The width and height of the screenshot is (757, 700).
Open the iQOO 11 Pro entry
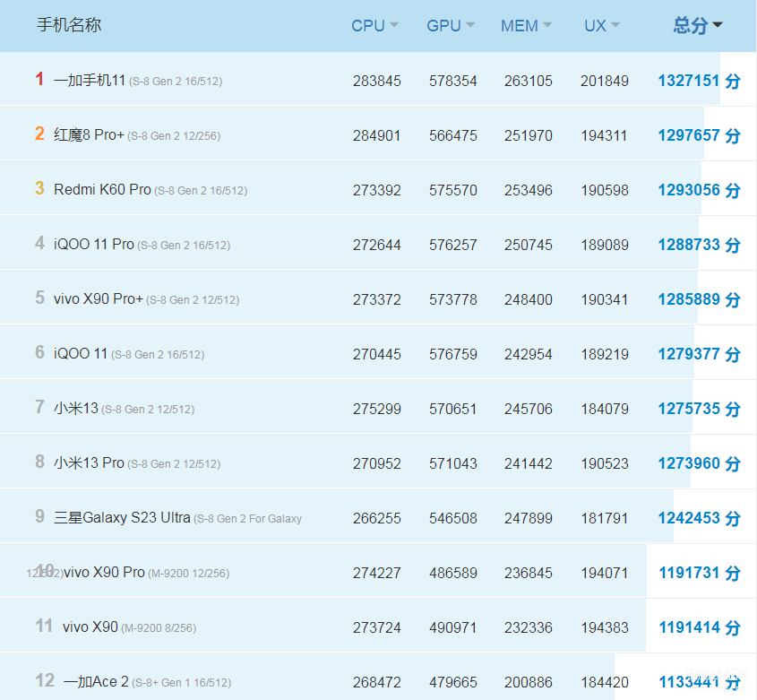(94, 244)
